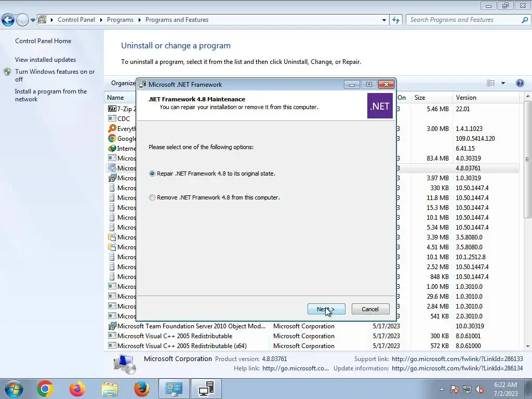Open Windows Explorer from the taskbar
Screen dimensions: 532x399
110,389
